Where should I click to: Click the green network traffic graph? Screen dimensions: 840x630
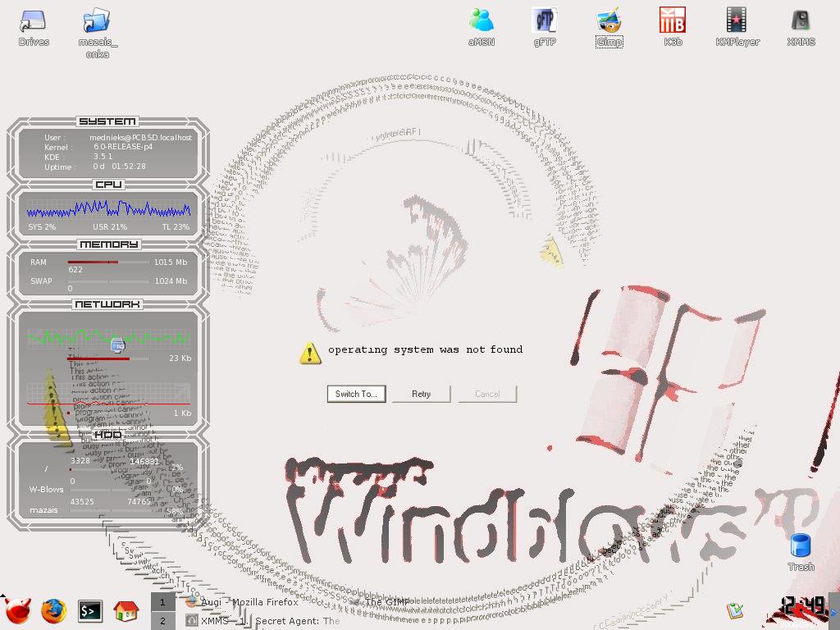click(x=108, y=337)
